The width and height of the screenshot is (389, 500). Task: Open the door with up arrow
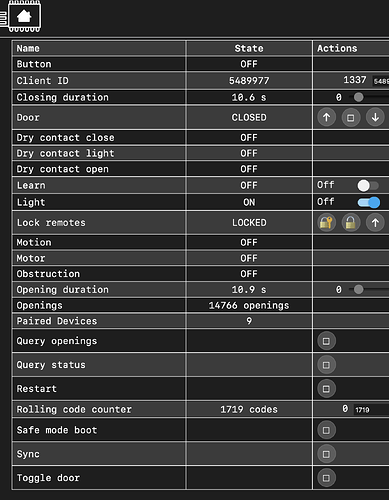(x=326, y=117)
